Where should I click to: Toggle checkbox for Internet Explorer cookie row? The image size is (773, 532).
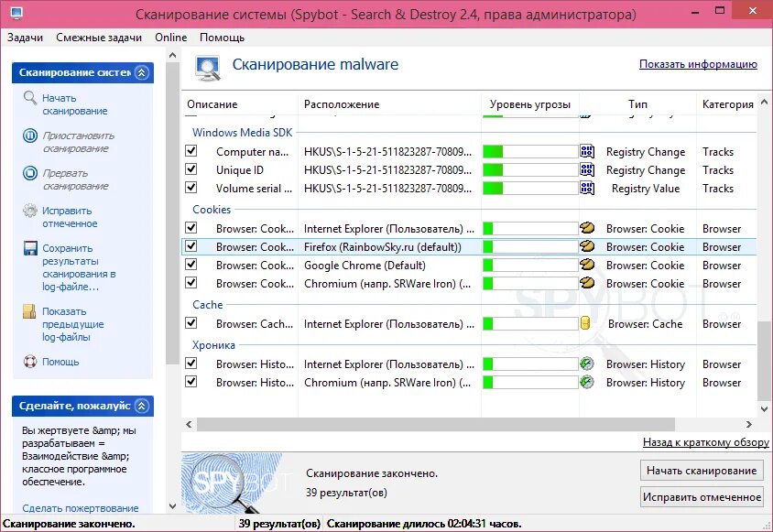coord(191,228)
